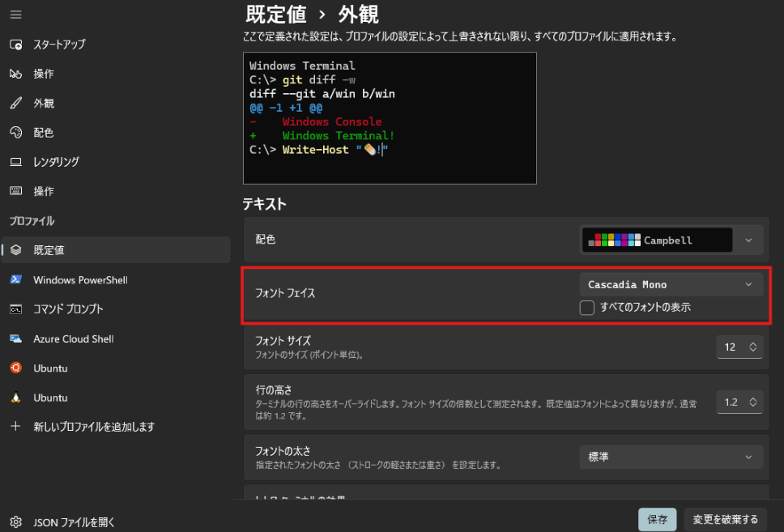This screenshot has width=784, height=532.
Task: Open the hamburger navigation menu
Action: [16, 15]
